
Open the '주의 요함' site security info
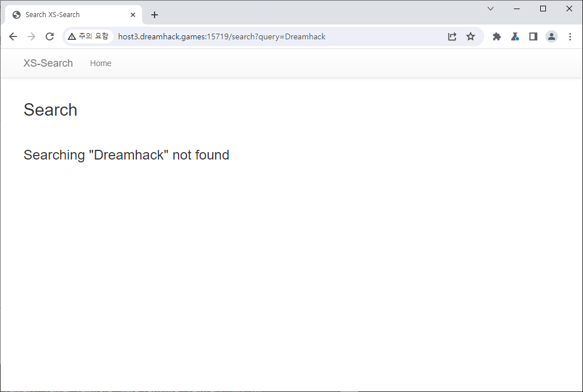(x=88, y=36)
